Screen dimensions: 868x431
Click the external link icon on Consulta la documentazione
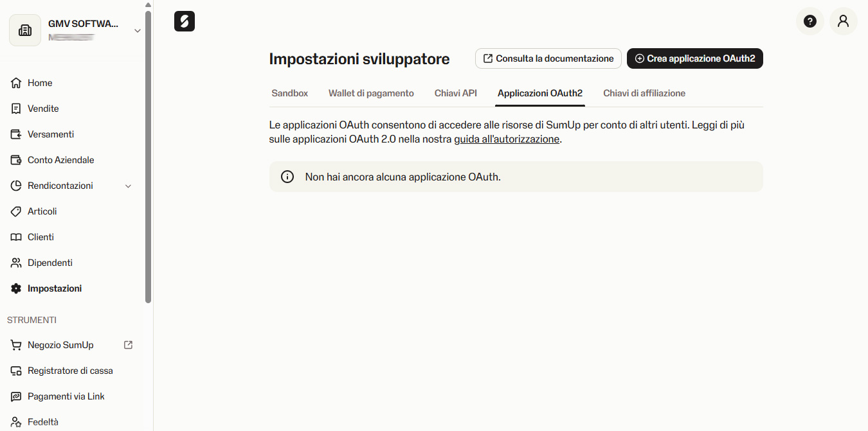488,58
